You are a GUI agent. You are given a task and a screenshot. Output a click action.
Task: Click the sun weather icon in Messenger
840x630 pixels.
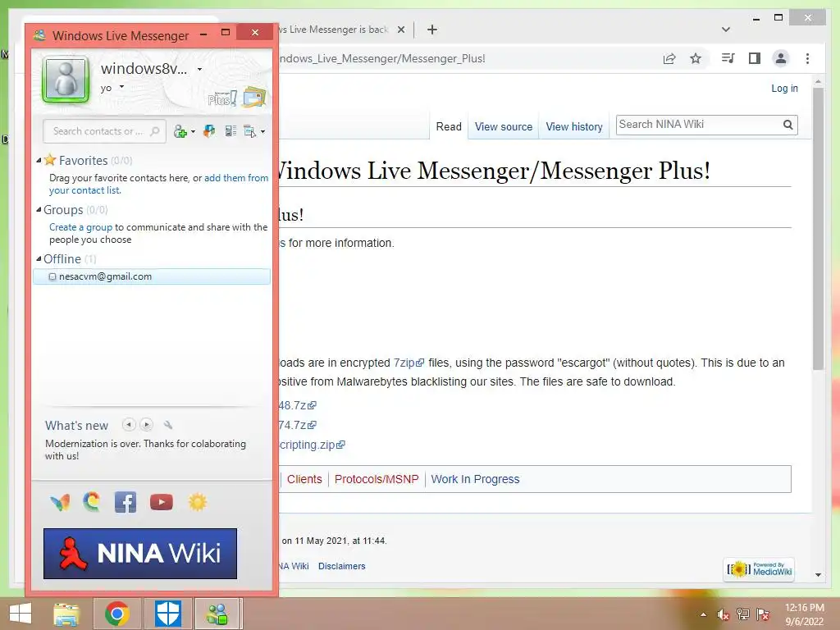pos(197,502)
